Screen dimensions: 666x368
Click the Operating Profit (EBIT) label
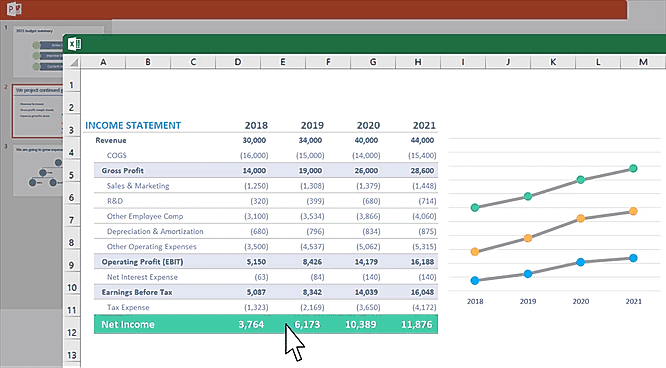point(142,262)
